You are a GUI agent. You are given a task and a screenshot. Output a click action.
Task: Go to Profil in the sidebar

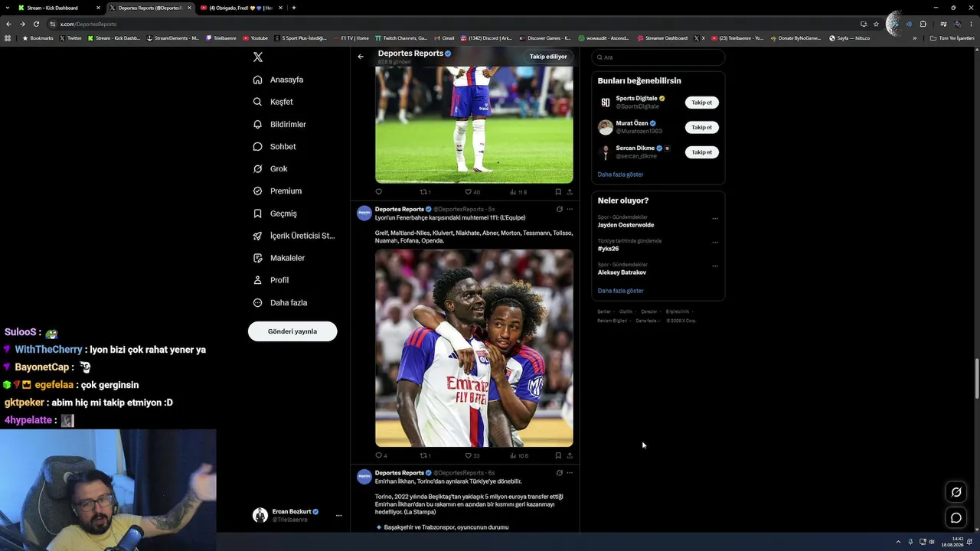tap(271, 280)
